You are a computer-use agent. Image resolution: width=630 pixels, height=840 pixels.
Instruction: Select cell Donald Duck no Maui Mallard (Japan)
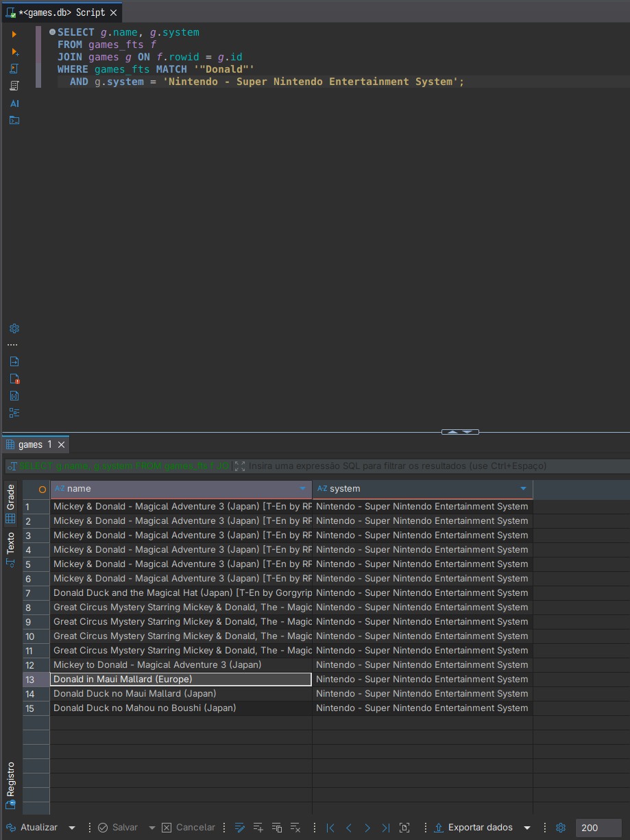coord(181,694)
